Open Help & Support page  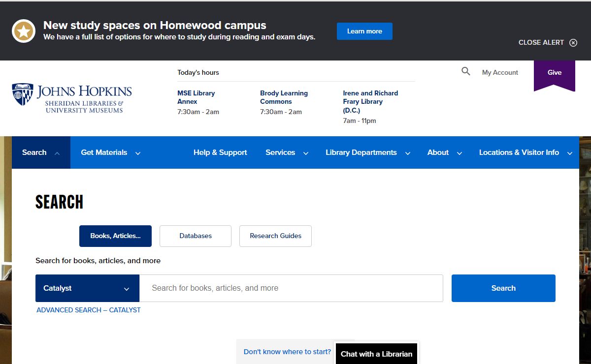pos(220,152)
